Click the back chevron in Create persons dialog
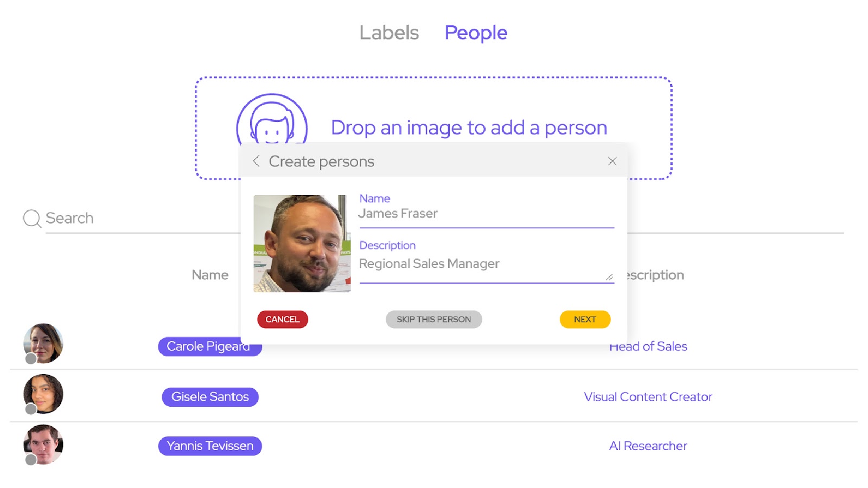 click(x=256, y=161)
